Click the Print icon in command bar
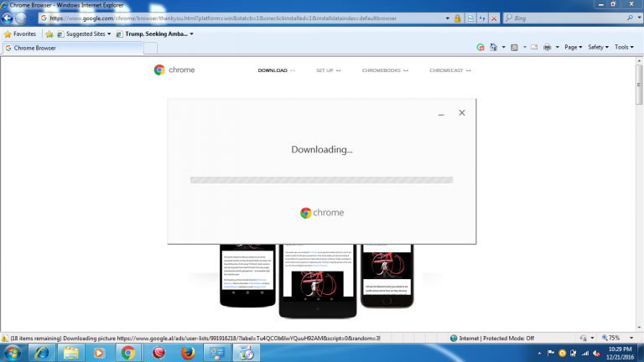The image size is (644, 362). coord(547,47)
